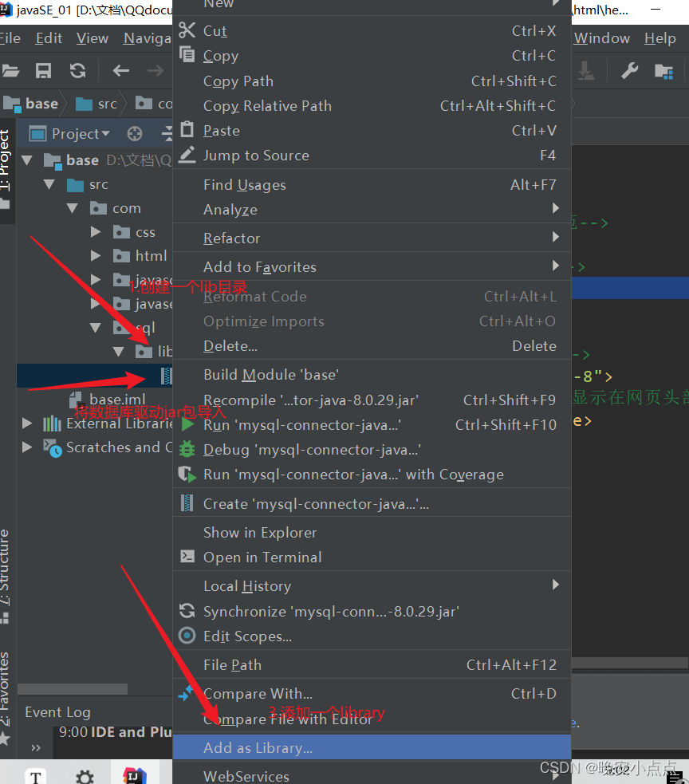This screenshot has height=784, width=689.
Task: Click the Open in Terminal icon
Action: pyautogui.click(x=187, y=556)
